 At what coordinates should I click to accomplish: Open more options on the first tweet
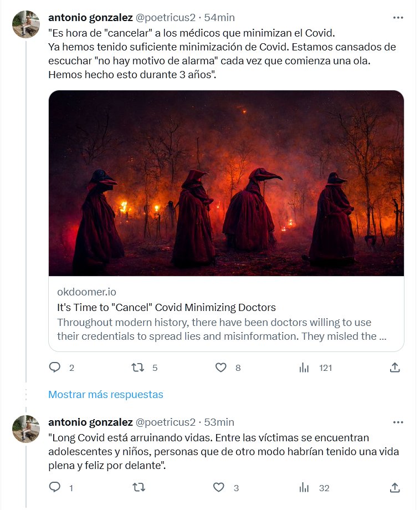[x=398, y=18]
